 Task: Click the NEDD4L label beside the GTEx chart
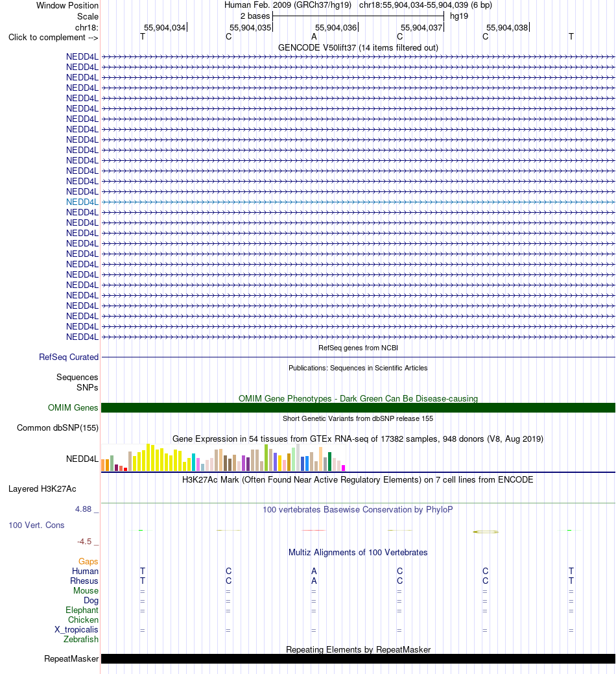(x=82, y=459)
